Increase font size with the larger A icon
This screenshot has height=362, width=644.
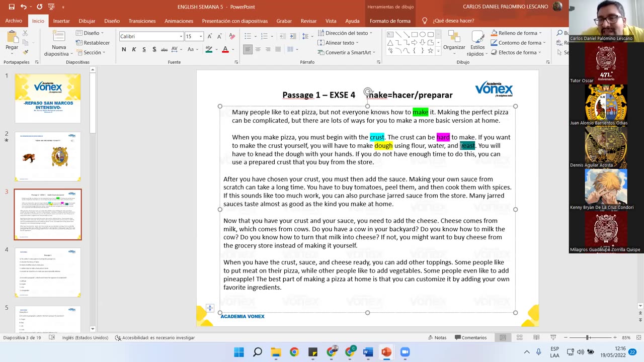click(x=210, y=36)
